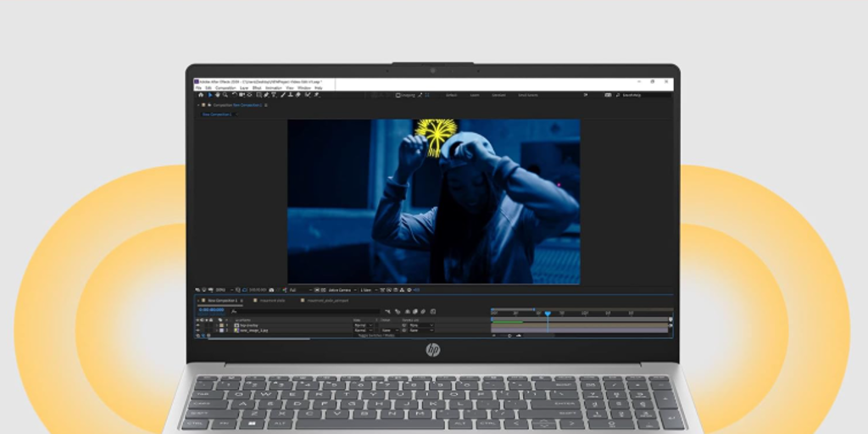
Task: Open the Effect menu in the menu bar
Action: coord(256,87)
